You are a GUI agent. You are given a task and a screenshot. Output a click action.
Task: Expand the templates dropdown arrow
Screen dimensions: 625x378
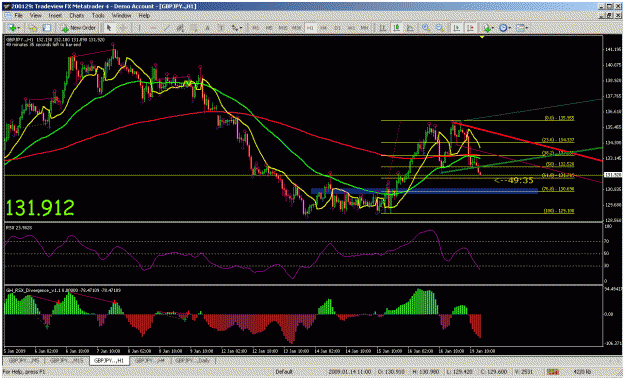pos(527,28)
